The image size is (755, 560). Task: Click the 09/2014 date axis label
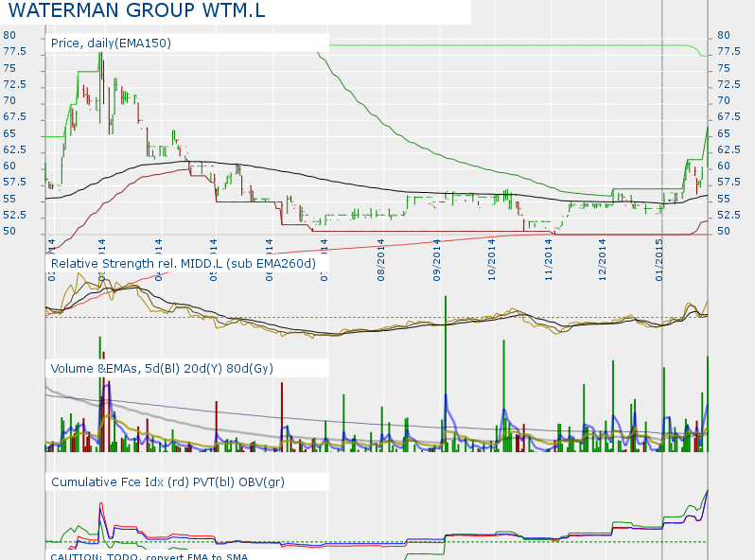point(437,260)
